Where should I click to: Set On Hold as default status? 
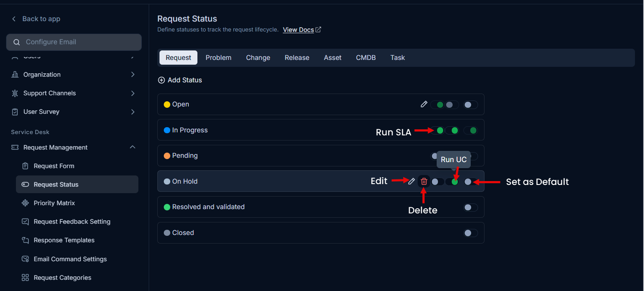pos(471,182)
